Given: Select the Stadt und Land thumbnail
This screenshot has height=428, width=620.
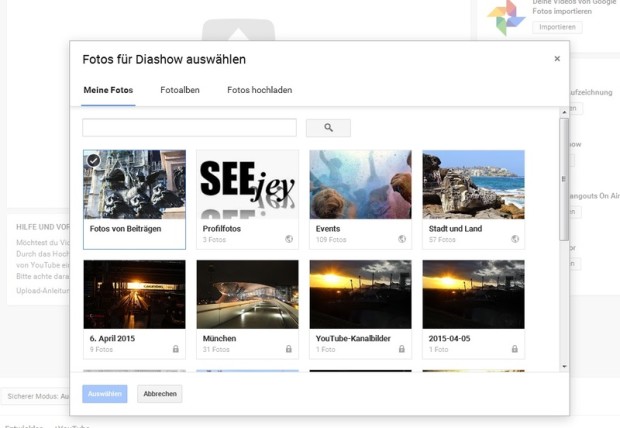Looking at the screenshot, I should (474, 184).
